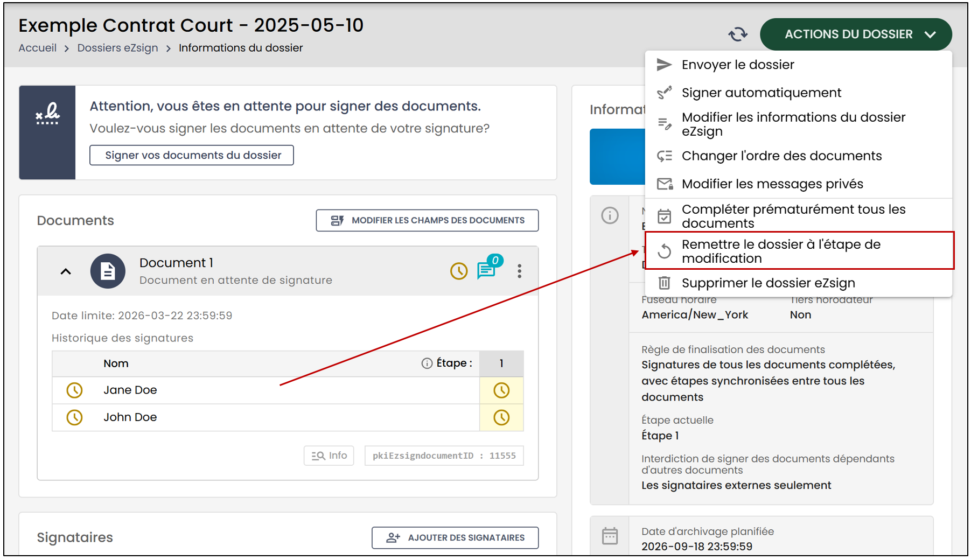971x560 pixels.
Task: Choose Envoyer le dossier from menu
Action: click(x=799, y=65)
